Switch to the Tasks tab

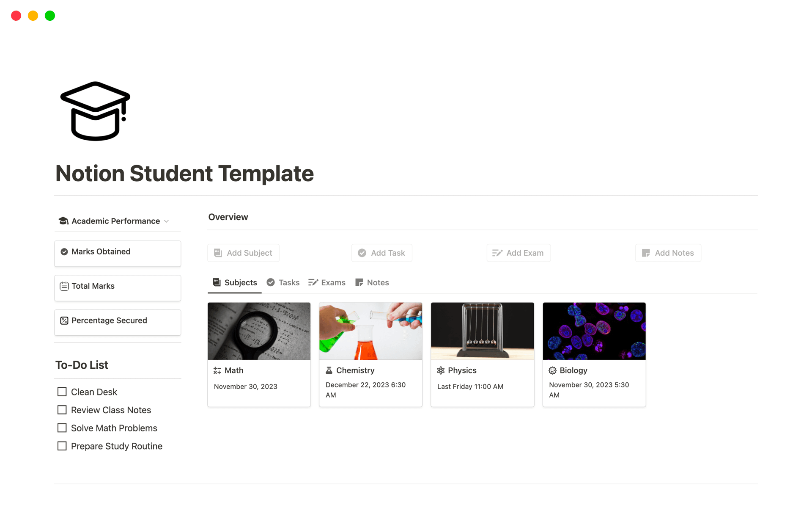pos(283,282)
